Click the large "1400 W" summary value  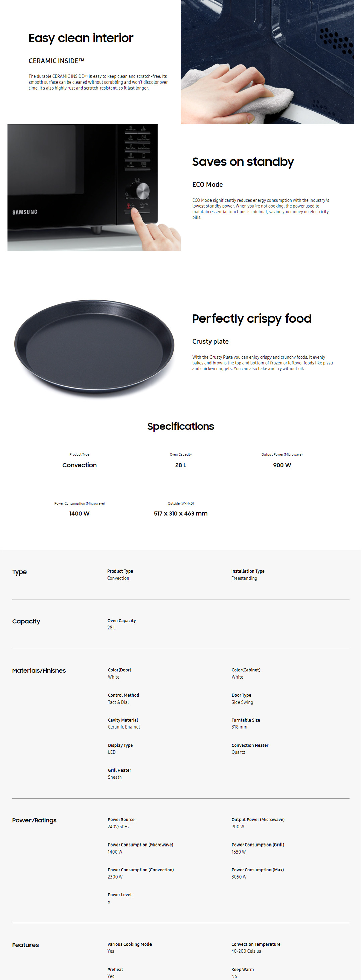[79, 513]
